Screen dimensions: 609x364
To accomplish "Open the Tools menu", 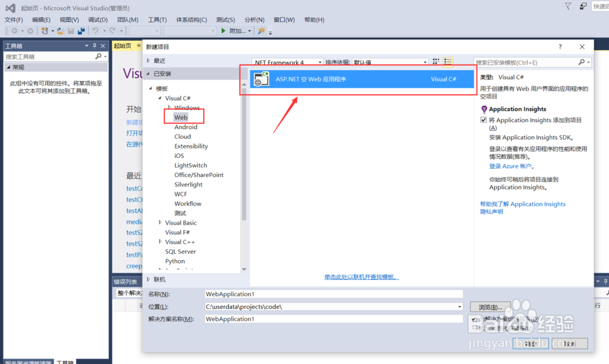I will tap(157, 20).
